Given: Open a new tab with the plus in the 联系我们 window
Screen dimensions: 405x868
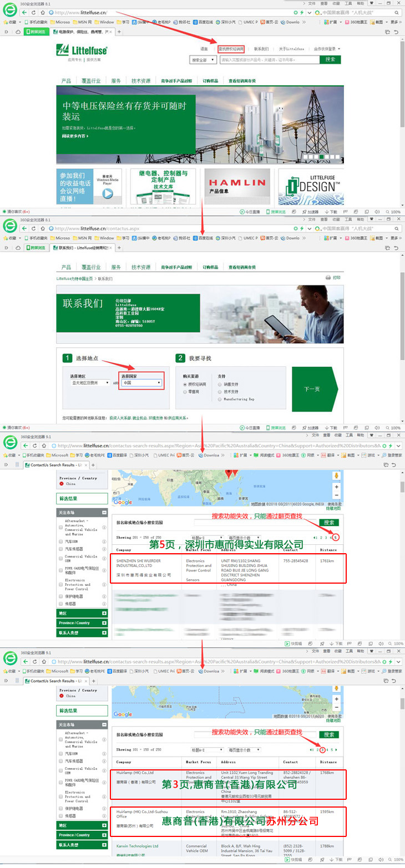Looking at the screenshot, I should tap(119, 248).
